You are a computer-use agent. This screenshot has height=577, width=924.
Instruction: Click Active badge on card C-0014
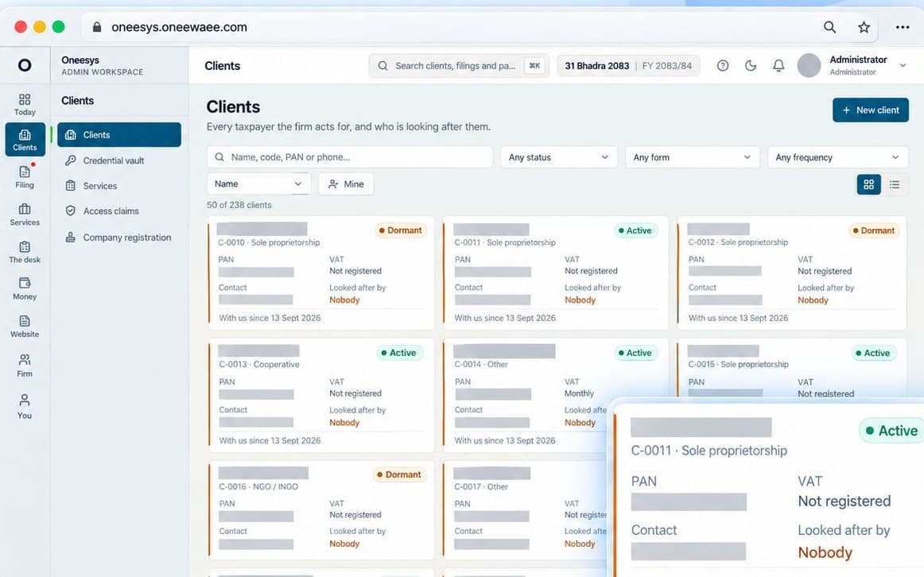pyautogui.click(x=635, y=353)
